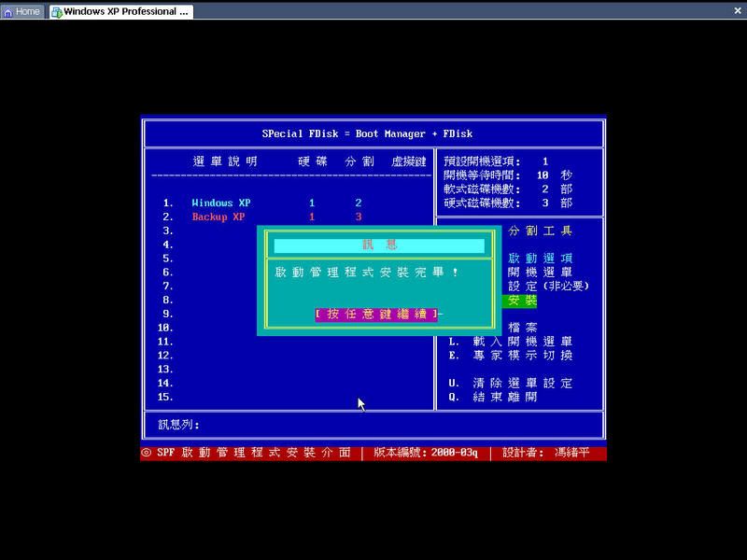747x560 pixels.
Task: Click the 按任意鍵繼續 continue button
Action: pyautogui.click(x=376, y=315)
